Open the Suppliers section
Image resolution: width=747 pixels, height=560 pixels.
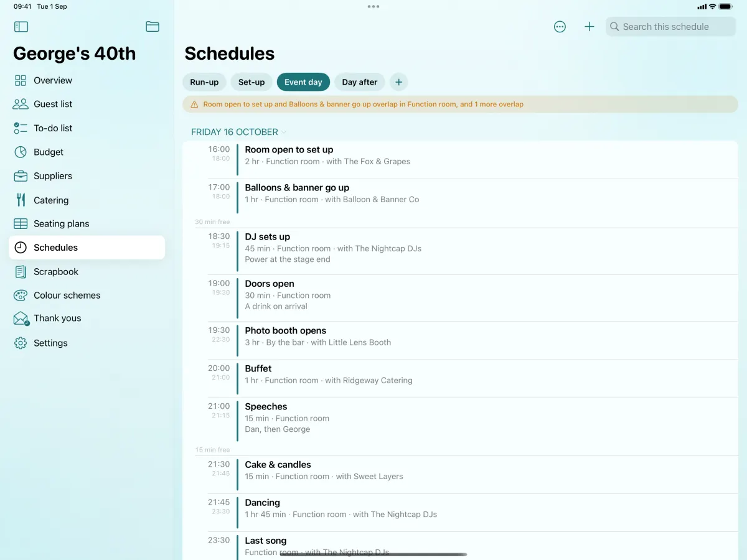(x=87, y=176)
